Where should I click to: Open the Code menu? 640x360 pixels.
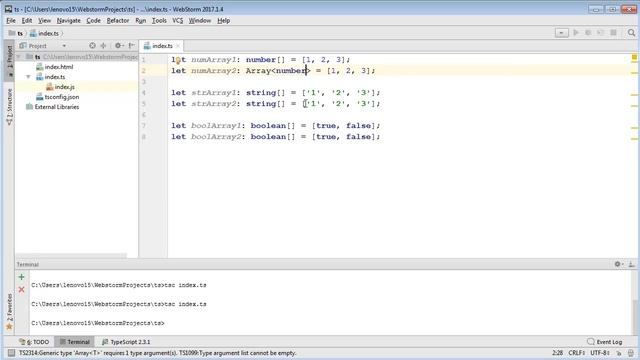click(x=93, y=20)
